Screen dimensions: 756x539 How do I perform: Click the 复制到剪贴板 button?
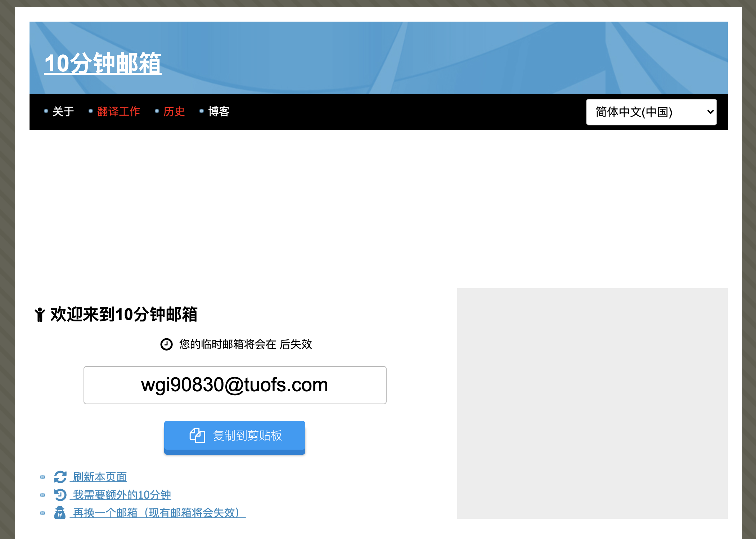click(235, 437)
